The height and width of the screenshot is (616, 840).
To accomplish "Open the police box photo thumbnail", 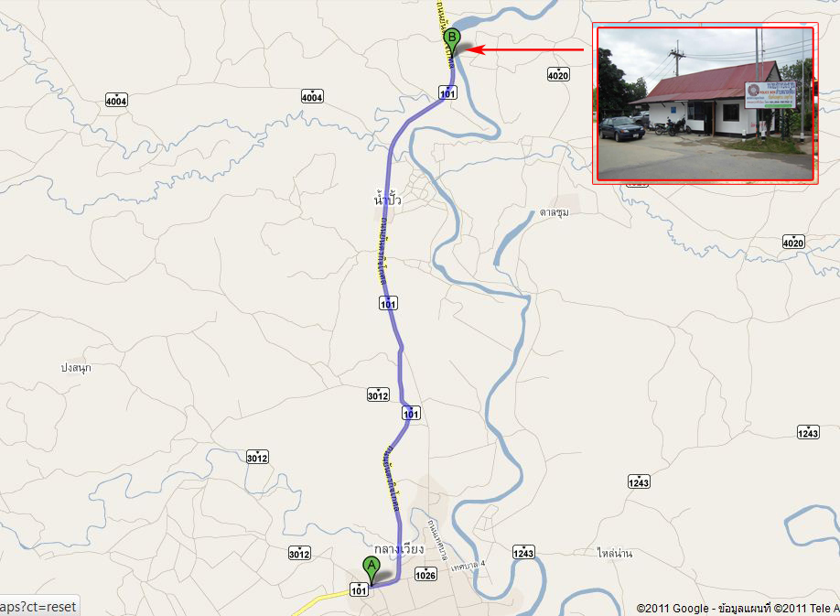I will pos(705,103).
